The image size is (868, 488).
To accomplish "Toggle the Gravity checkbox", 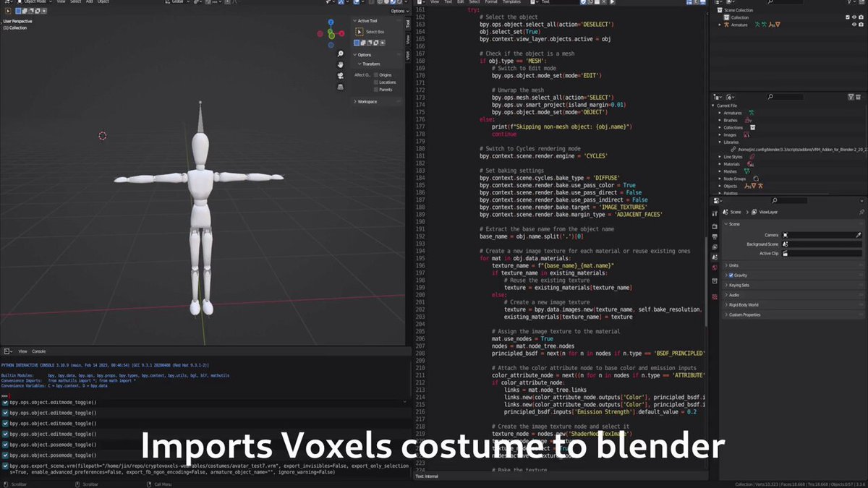I will tap(732, 275).
